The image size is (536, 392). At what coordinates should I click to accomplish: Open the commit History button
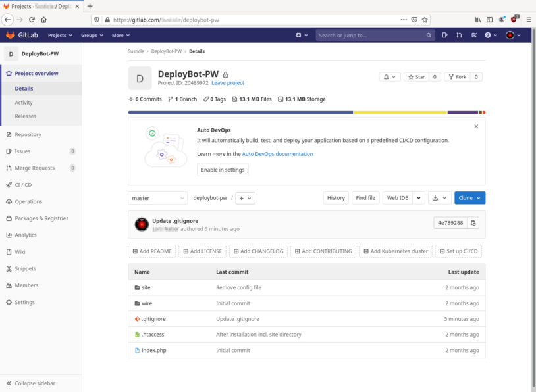(336, 198)
